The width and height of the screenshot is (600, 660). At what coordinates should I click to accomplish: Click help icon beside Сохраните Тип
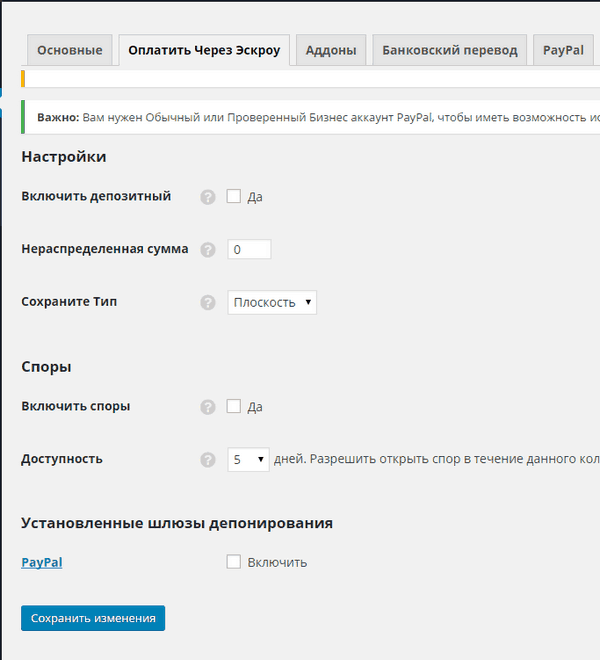[208, 302]
